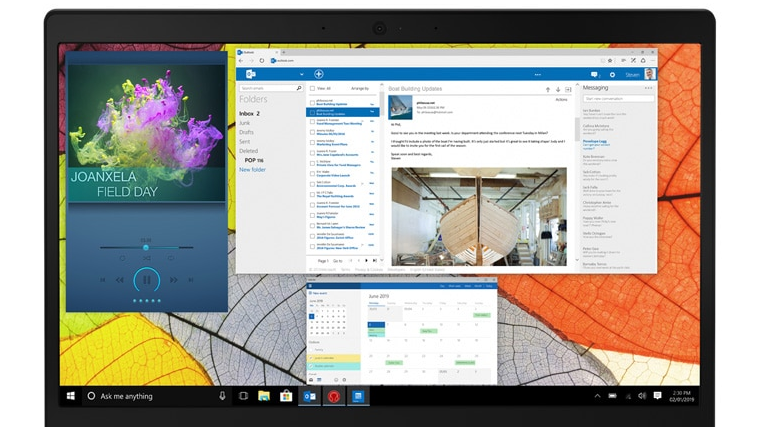Go back in the browser

(x=241, y=61)
